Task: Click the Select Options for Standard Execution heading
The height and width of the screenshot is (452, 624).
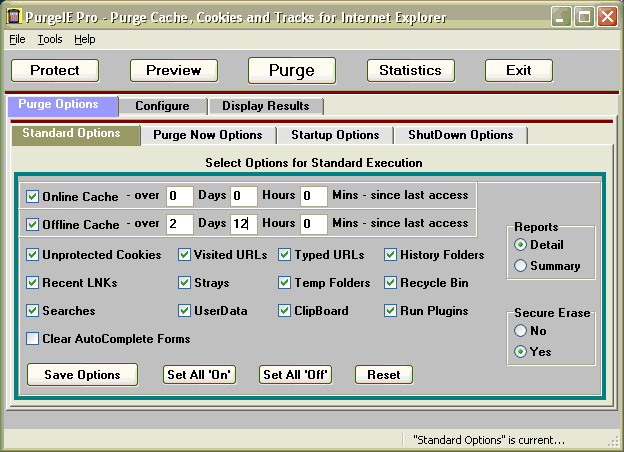Action: pos(314,163)
